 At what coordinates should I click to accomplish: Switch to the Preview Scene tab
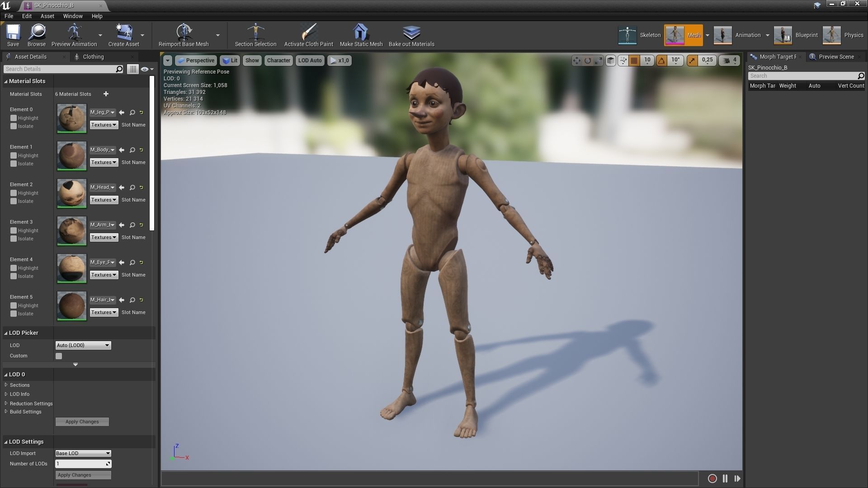click(836, 57)
